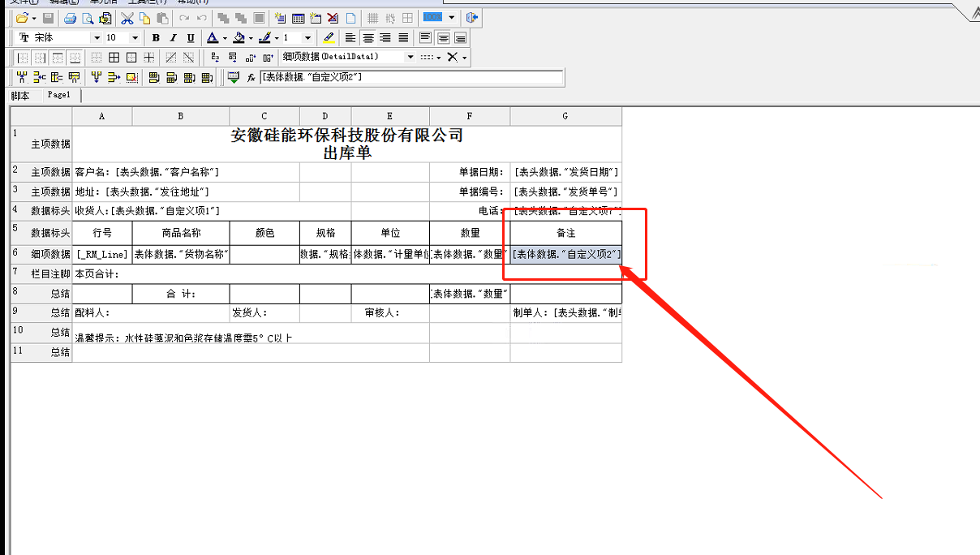This screenshot has width=980, height=555.
Task: Select the header cell 数量
Action: click(471, 232)
